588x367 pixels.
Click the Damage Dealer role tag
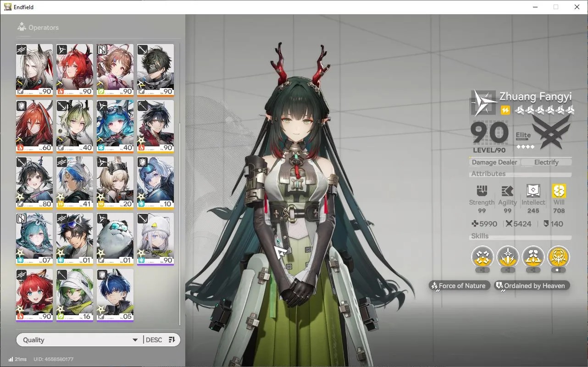click(495, 162)
